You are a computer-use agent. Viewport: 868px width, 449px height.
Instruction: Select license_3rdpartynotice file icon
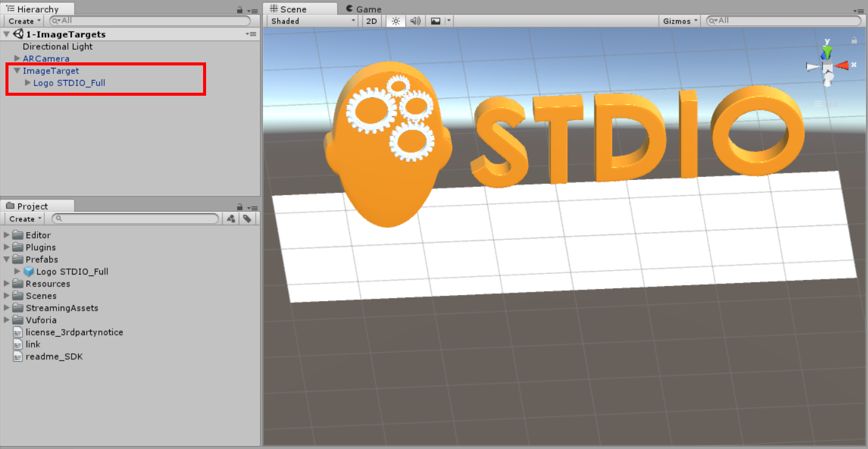(x=18, y=332)
